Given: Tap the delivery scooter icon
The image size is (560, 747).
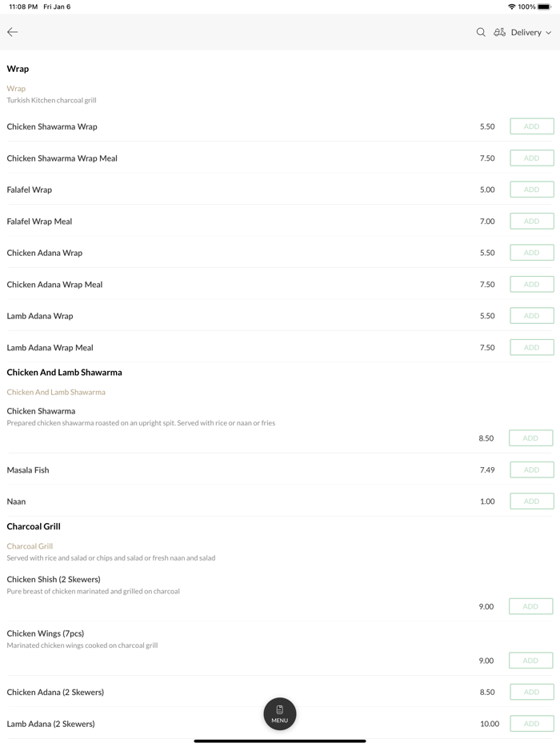Looking at the screenshot, I should 499,32.
